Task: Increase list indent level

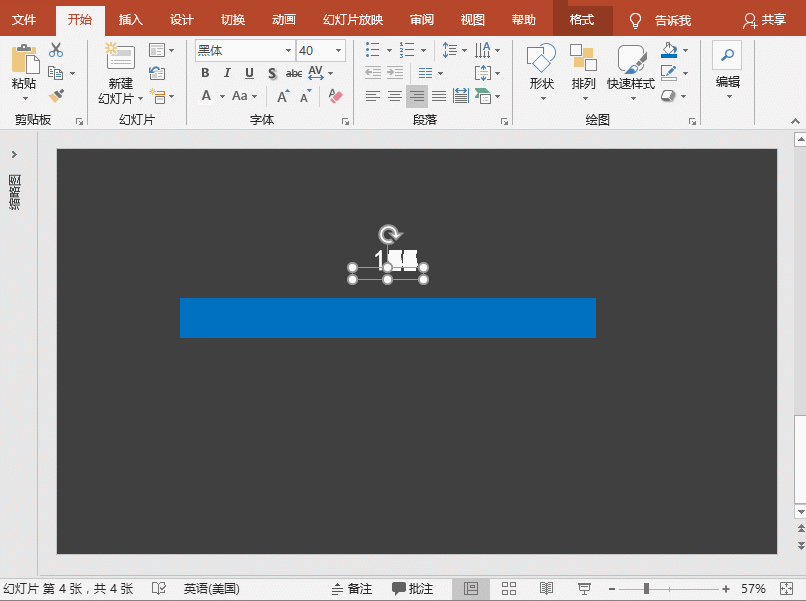Action: (x=395, y=73)
